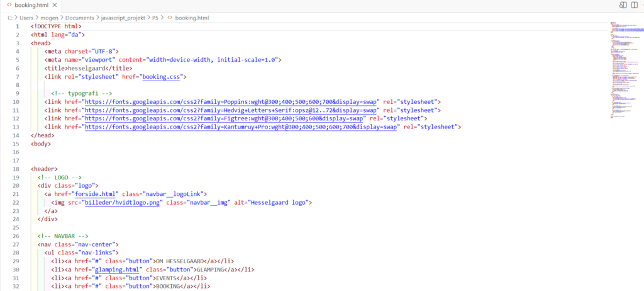Click the <!-- LOGO --> comment
The height and width of the screenshot is (291, 644).
point(59,178)
